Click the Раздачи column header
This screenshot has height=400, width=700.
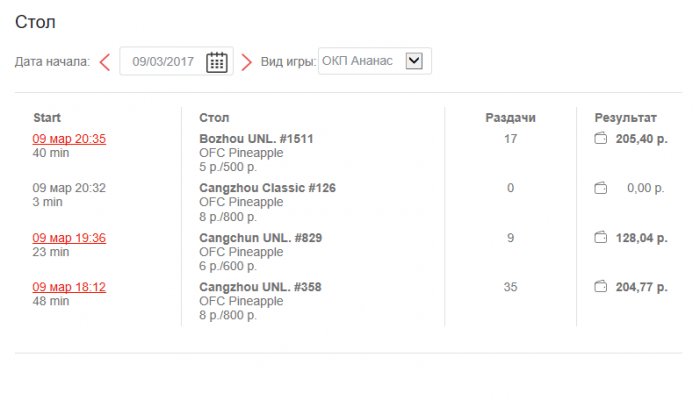click(x=511, y=118)
